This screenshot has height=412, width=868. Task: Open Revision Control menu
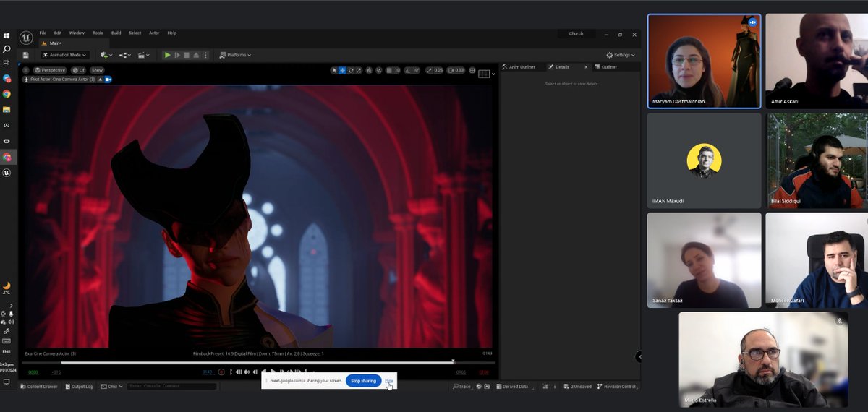click(x=618, y=387)
